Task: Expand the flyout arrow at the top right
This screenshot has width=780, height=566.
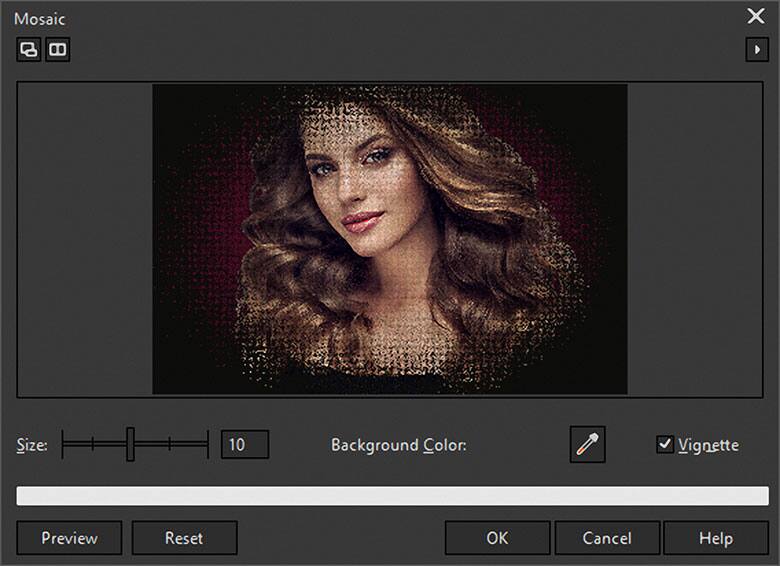Action: click(757, 50)
